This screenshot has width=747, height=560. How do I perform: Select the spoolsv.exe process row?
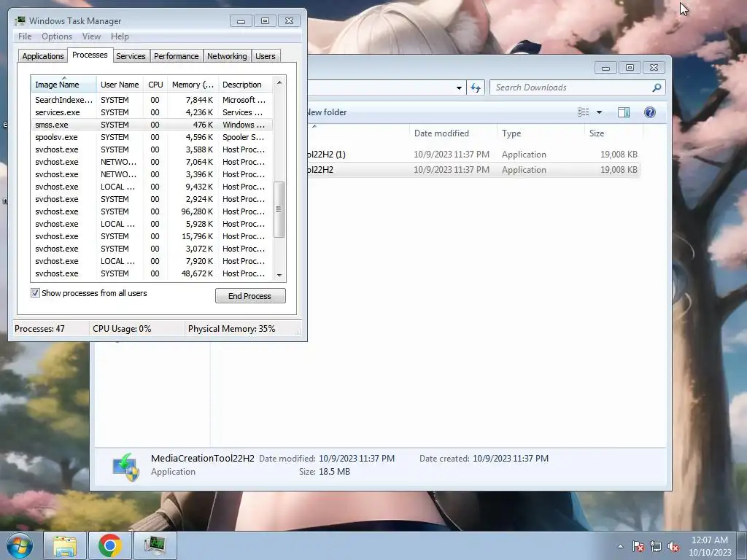(x=152, y=137)
